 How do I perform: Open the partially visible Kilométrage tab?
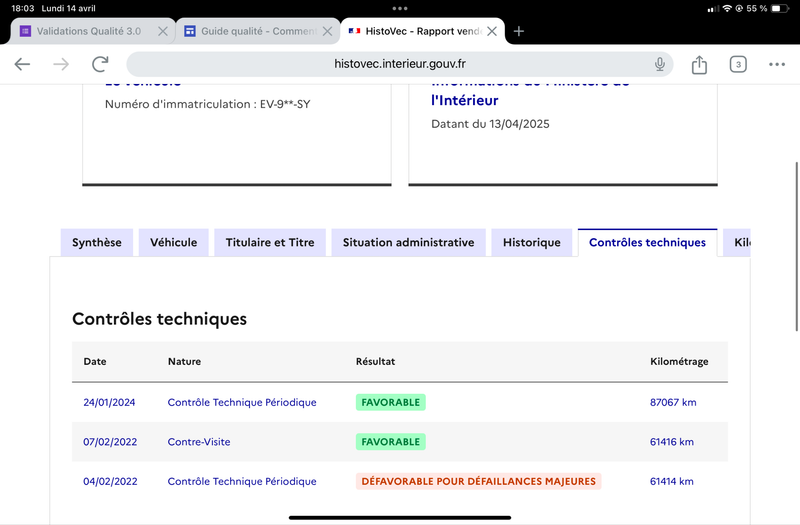point(737,242)
